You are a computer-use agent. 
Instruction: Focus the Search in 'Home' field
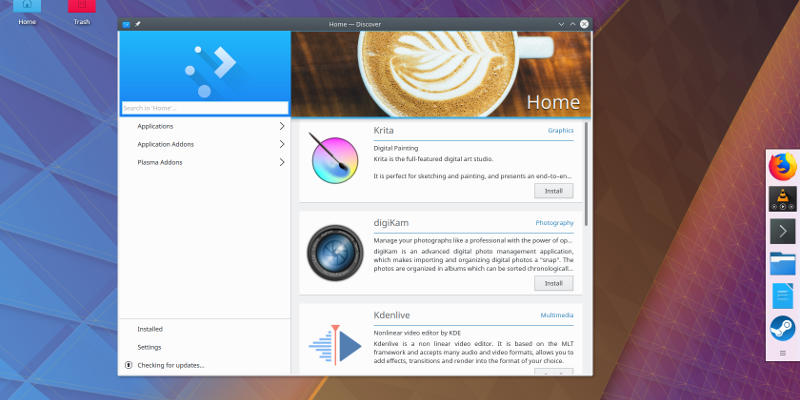click(205, 108)
